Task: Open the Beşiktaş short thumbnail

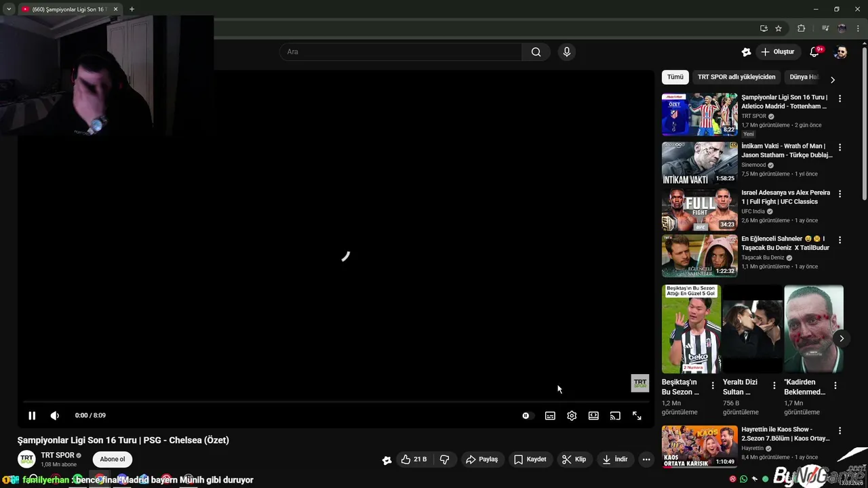Action: 691,329
